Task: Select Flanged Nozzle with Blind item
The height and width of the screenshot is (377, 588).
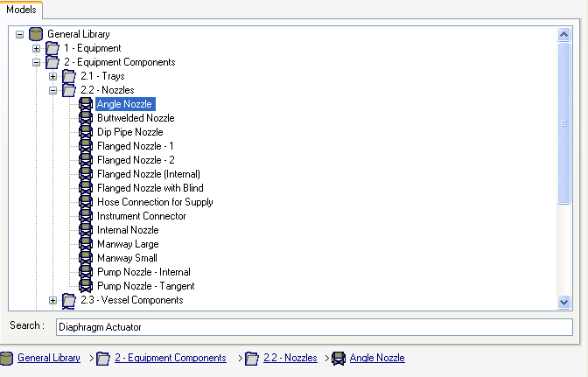Action: pyautogui.click(x=150, y=188)
